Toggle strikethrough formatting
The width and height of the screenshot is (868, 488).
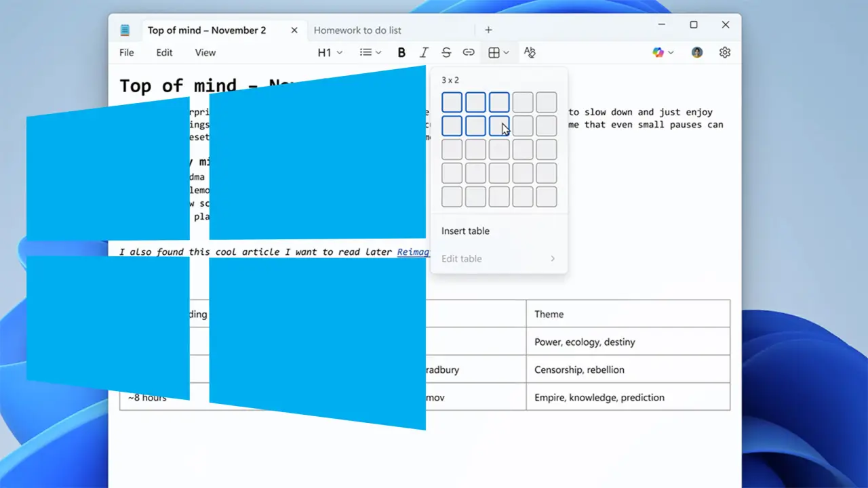coord(446,52)
